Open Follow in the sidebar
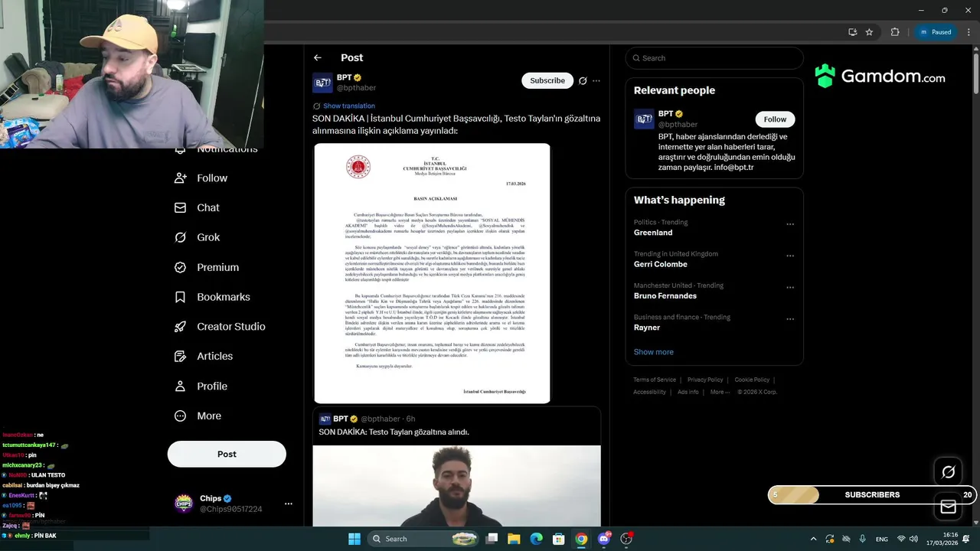The width and height of the screenshot is (980, 551). click(x=212, y=178)
